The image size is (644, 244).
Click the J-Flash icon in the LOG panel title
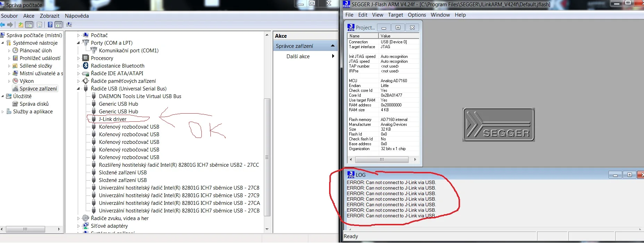(351, 175)
